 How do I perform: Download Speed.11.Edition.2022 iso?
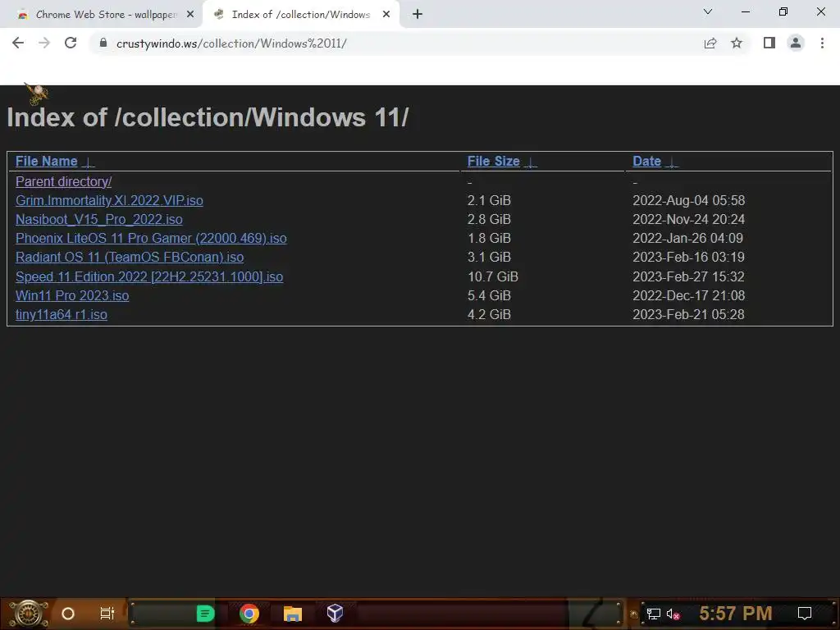tap(149, 276)
